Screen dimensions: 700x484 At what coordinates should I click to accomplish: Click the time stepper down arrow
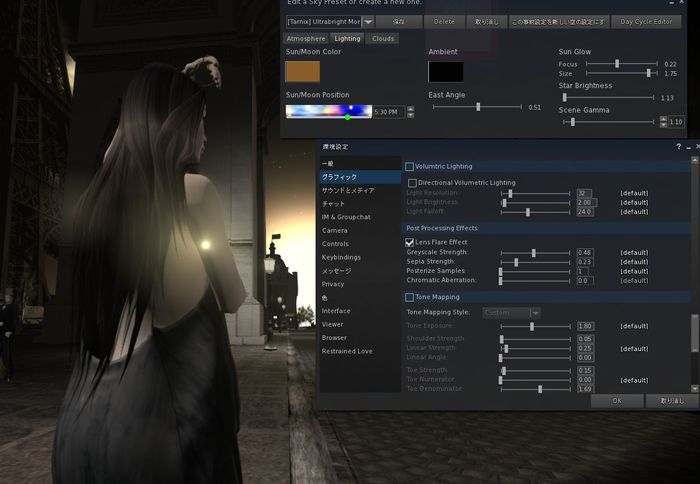point(411,115)
